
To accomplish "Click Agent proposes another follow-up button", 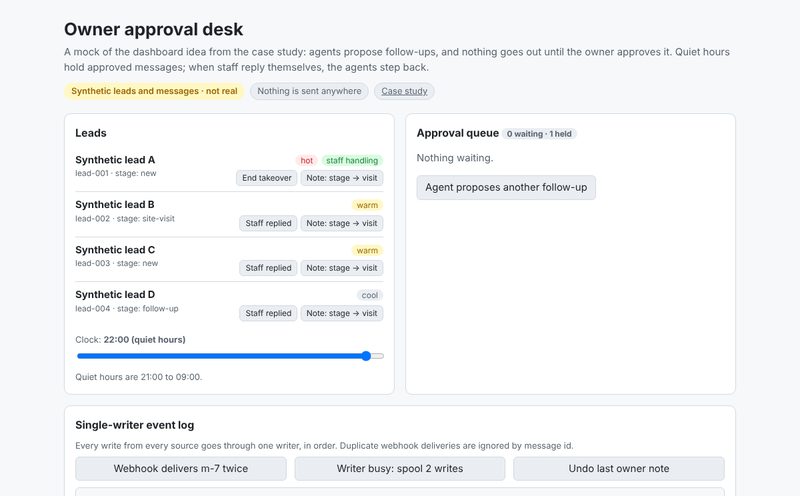I will [x=506, y=187].
